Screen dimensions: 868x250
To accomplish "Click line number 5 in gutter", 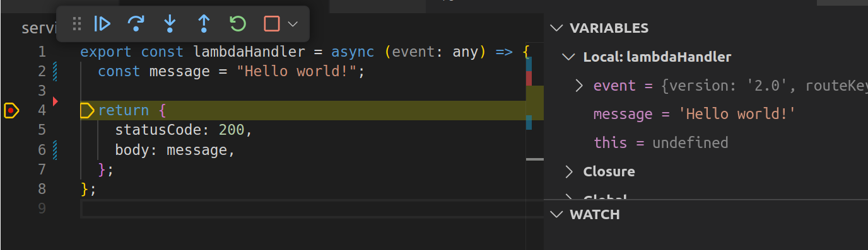I will coord(42,130).
